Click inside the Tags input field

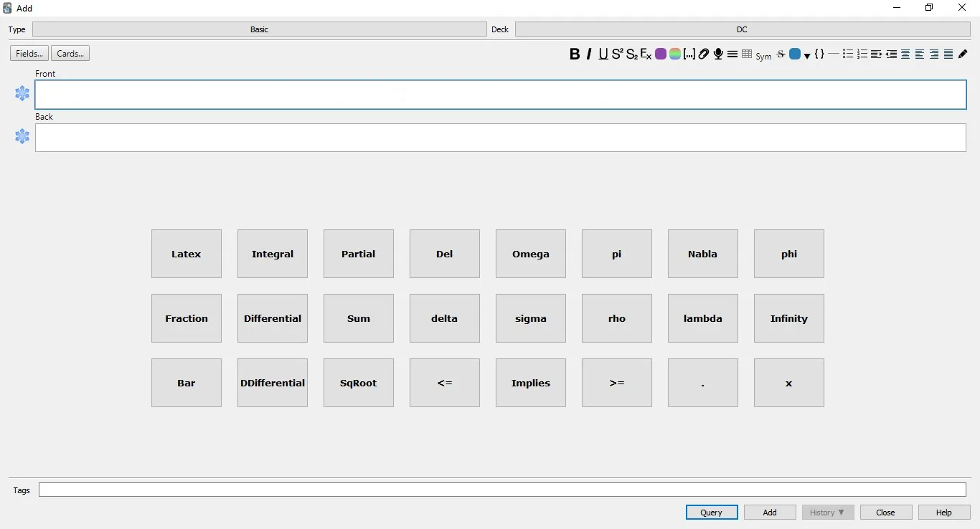coord(502,490)
